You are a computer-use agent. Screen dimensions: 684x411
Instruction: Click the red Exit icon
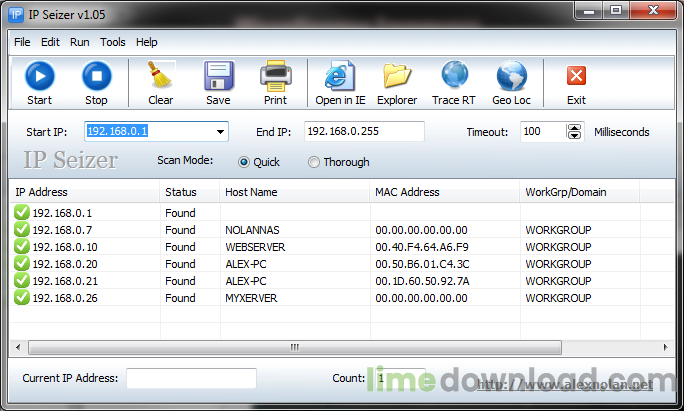point(576,83)
